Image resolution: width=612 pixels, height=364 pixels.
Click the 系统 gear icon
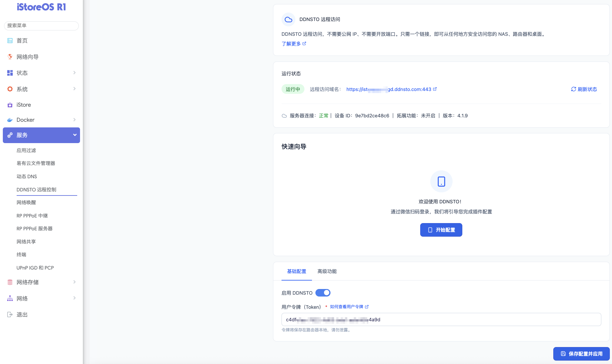[x=10, y=89]
